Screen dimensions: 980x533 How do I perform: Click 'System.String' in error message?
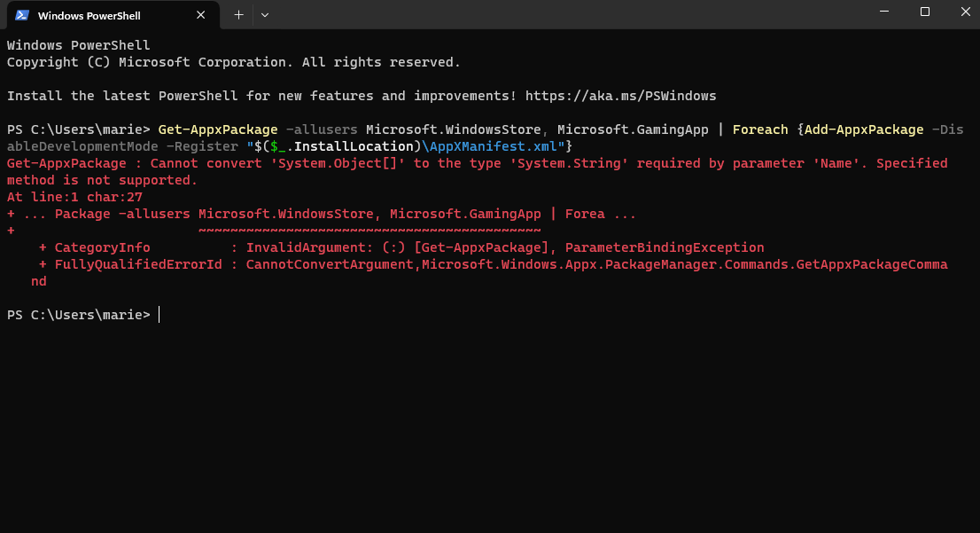point(569,163)
